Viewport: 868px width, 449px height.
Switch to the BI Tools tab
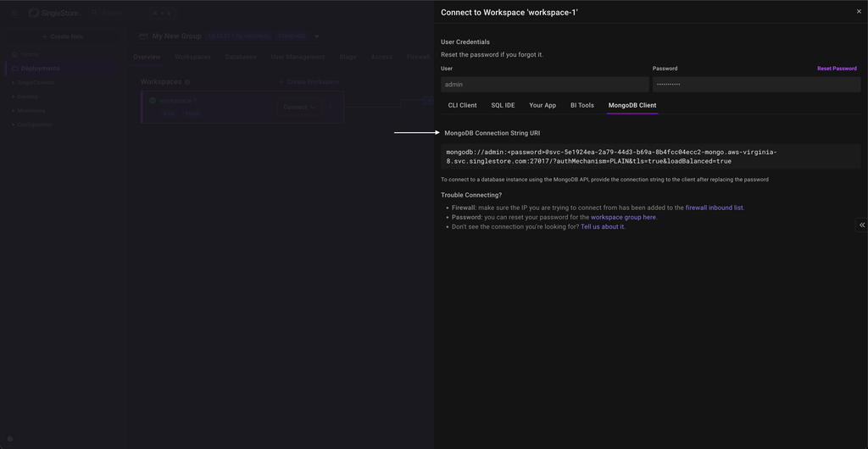coord(582,105)
